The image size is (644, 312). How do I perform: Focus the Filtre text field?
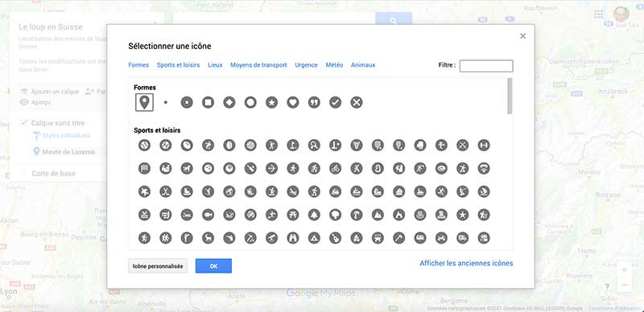pyautogui.click(x=486, y=66)
